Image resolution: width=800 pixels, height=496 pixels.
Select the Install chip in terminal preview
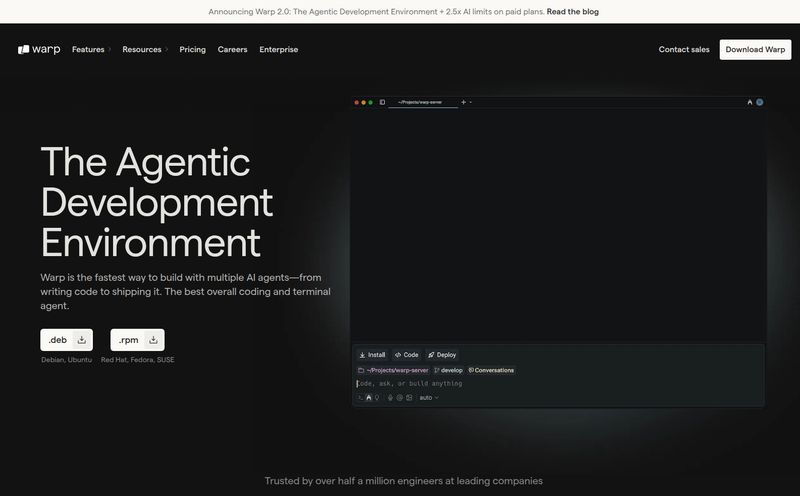[372, 355]
